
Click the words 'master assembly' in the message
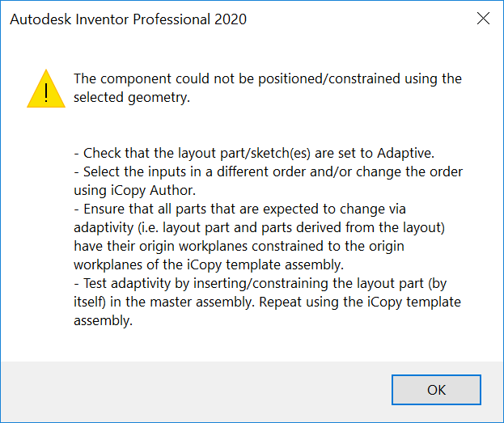(x=263, y=301)
